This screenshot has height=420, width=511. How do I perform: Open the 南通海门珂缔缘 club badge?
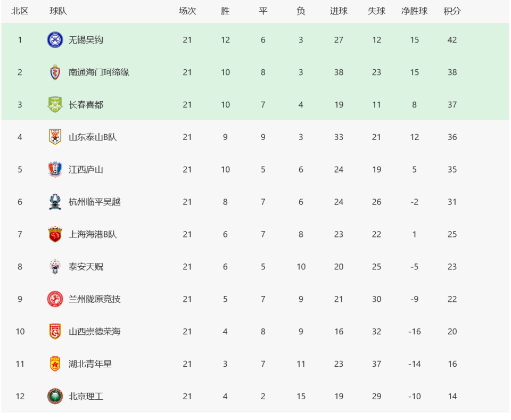[55, 72]
